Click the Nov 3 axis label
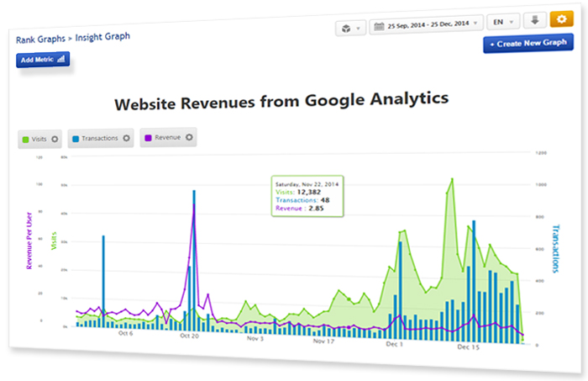This screenshot has width=588, height=381. pos(255,338)
